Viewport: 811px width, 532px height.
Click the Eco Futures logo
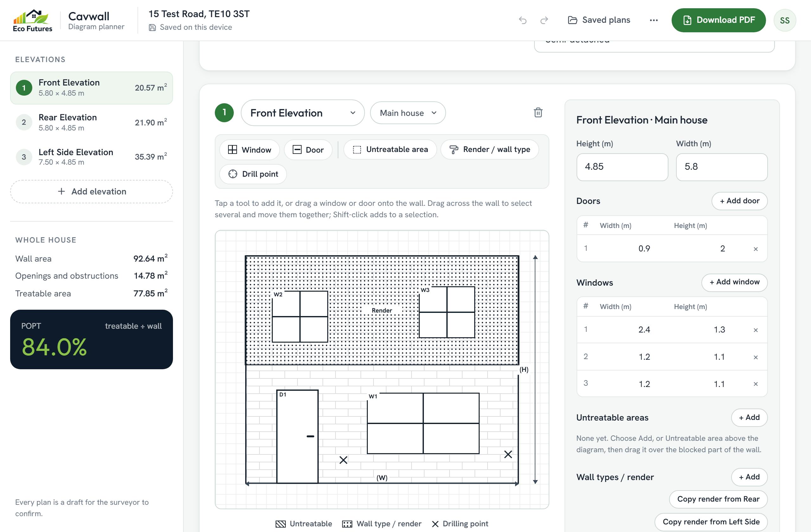[32, 20]
